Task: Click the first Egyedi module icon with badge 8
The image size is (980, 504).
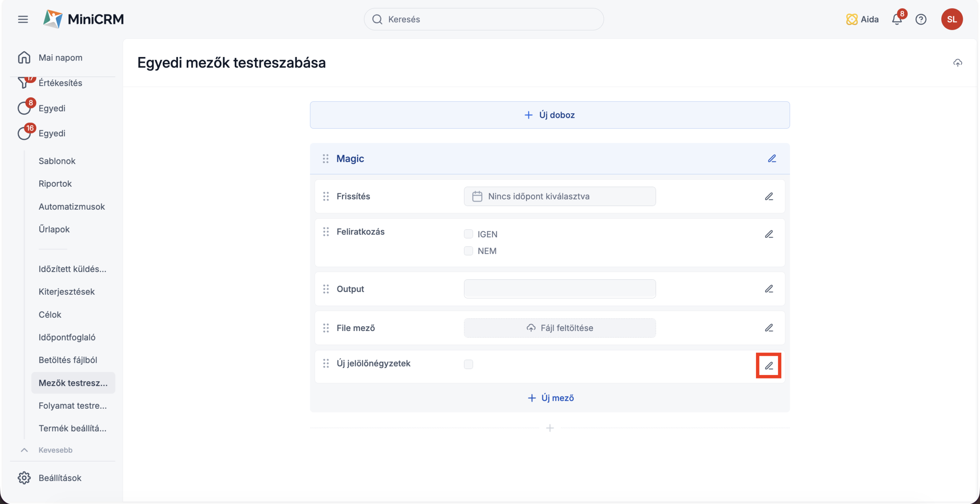Action: [x=24, y=108]
